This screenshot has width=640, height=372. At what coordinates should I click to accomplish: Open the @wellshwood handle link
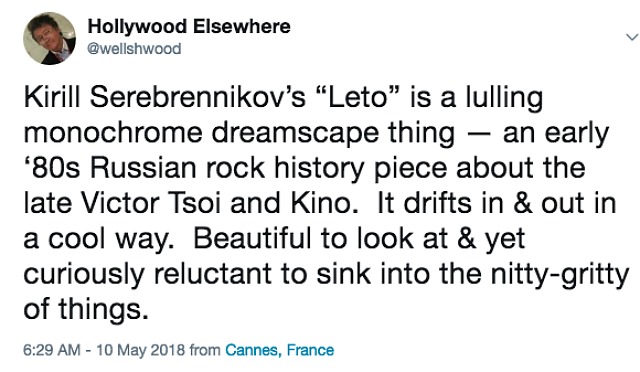(134, 49)
